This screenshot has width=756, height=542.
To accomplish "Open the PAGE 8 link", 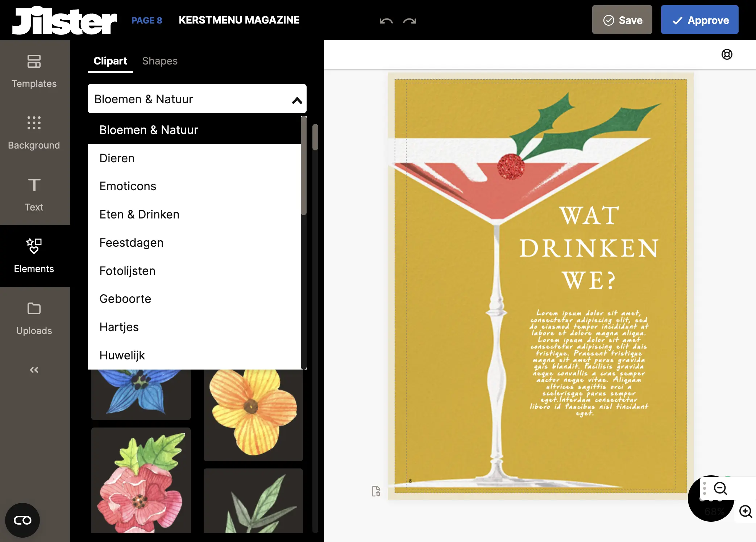I will point(147,20).
